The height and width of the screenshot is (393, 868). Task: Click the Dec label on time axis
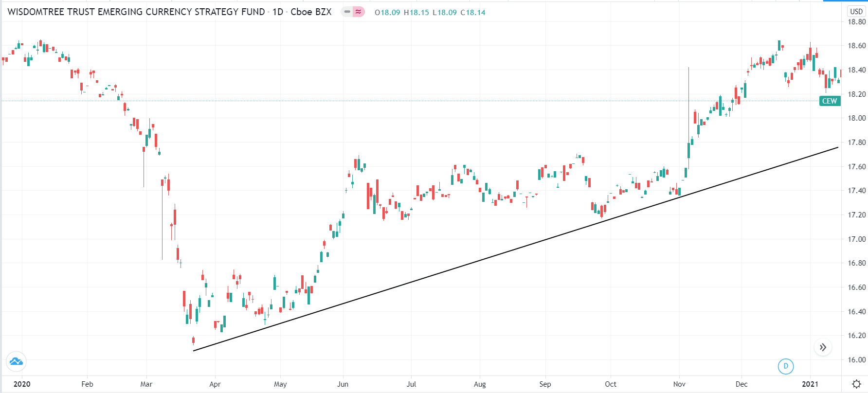tap(741, 384)
